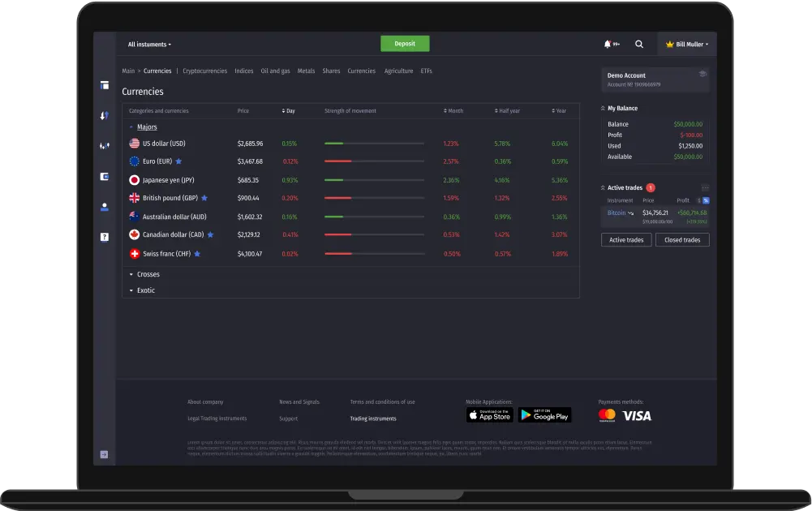Switch profit display to percent in Active trades
This screenshot has height=511, width=812.
click(x=706, y=200)
